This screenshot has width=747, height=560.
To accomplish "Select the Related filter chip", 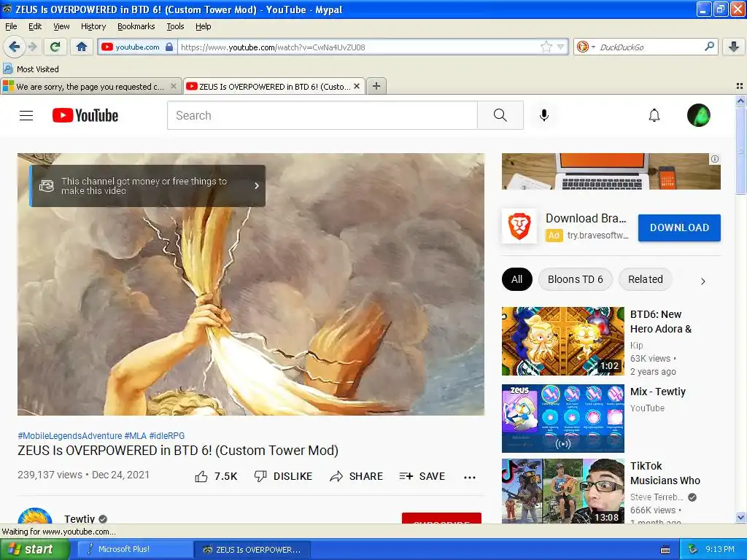I will 645,279.
